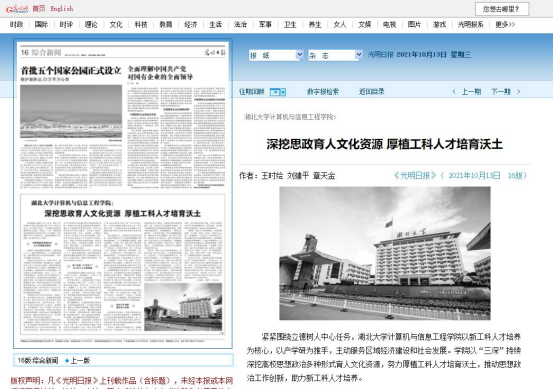Open 首批五个国家公园正式设立 article on page thumbnail
553x390 pixels.
pyautogui.click(x=71, y=71)
